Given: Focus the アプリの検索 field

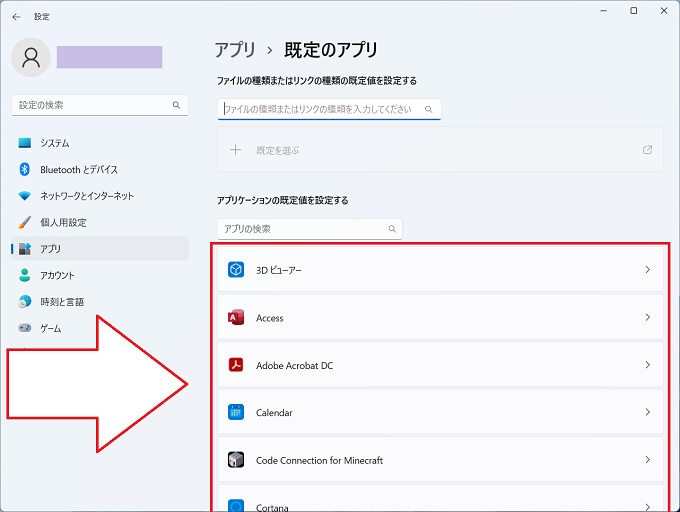Looking at the screenshot, I should point(310,228).
